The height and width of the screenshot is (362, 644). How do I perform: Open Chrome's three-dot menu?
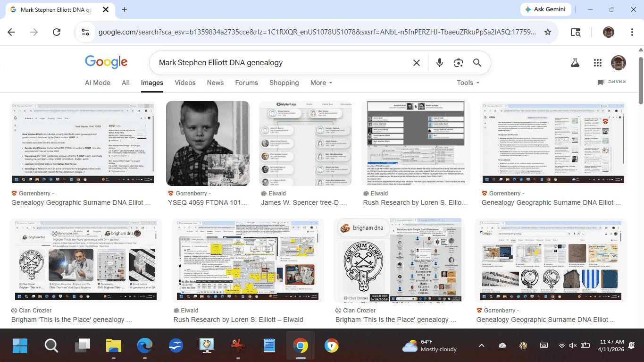pos(632,32)
